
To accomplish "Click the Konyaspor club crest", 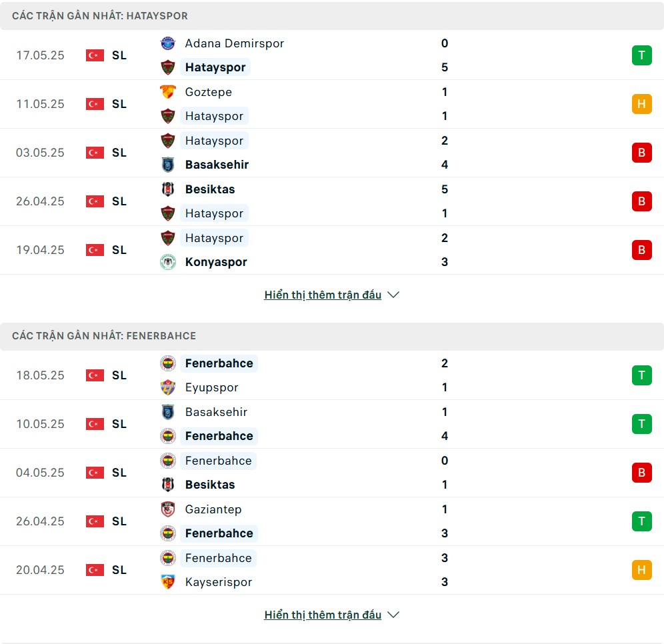I will (168, 262).
